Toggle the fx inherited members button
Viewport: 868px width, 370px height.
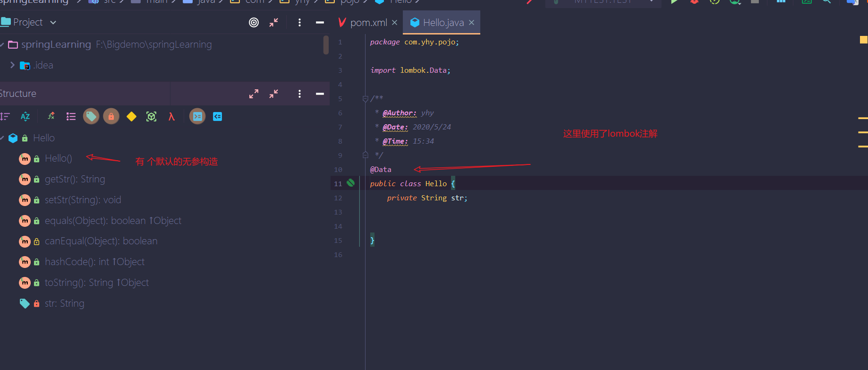pyautogui.click(x=51, y=116)
